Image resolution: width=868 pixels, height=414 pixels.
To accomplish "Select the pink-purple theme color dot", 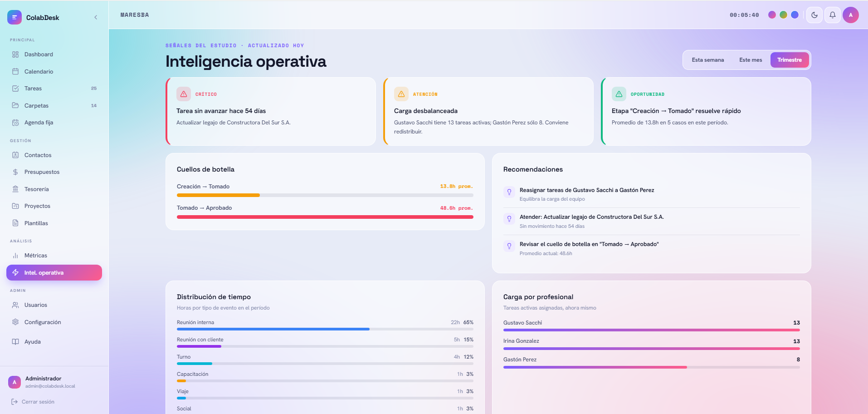I will 772,15.
